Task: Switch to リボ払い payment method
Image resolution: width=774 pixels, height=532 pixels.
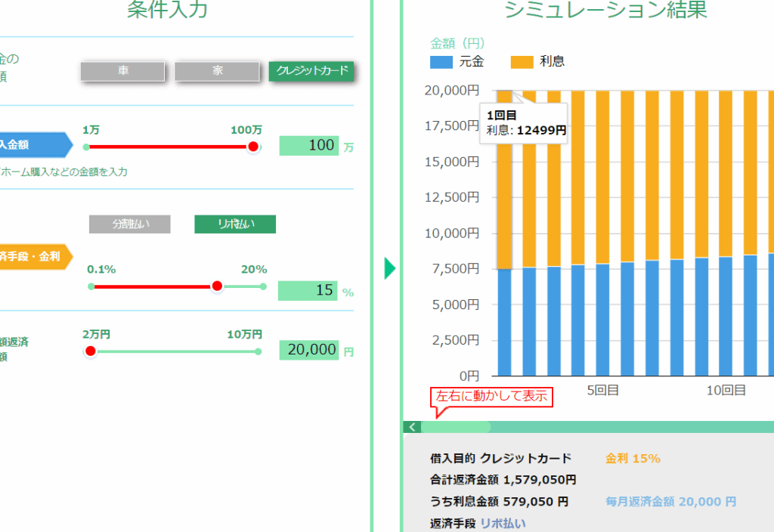Action: click(x=235, y=224)
